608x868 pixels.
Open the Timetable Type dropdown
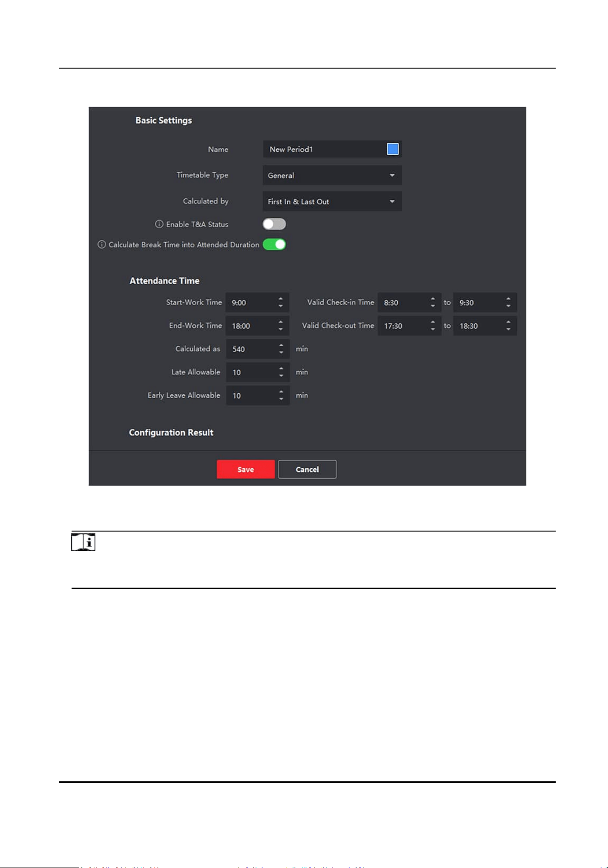coord(332,176)
